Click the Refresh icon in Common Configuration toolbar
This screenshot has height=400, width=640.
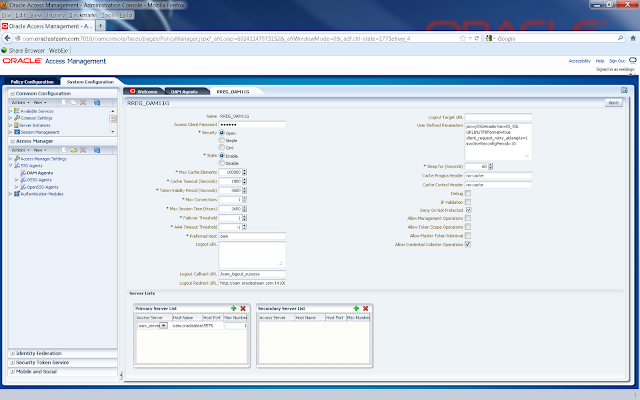coord(97,102)
